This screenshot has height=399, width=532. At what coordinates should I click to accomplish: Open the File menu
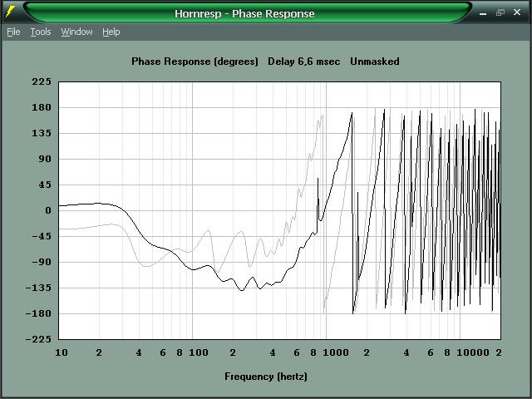pos(13,32)
